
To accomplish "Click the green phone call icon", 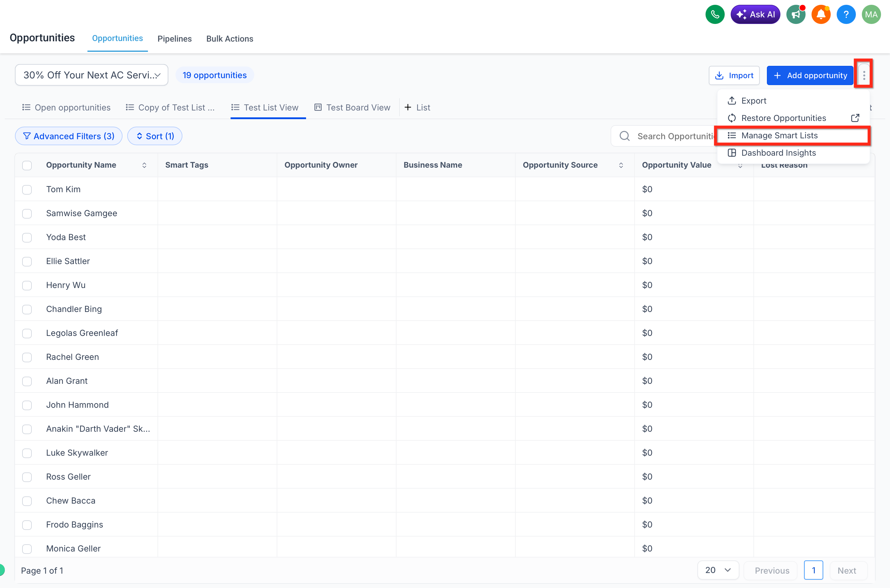I will coord(715,14).
